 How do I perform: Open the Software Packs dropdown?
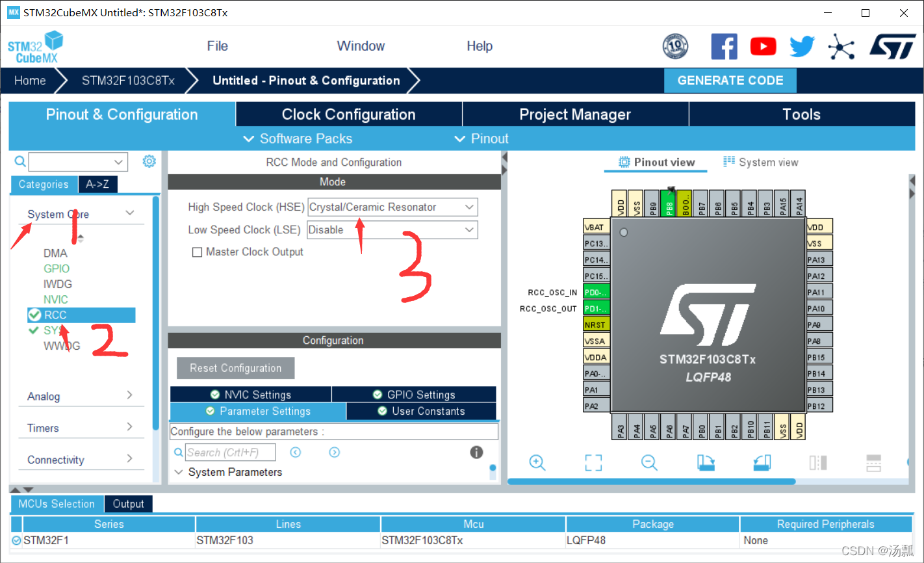click(298, 138)
